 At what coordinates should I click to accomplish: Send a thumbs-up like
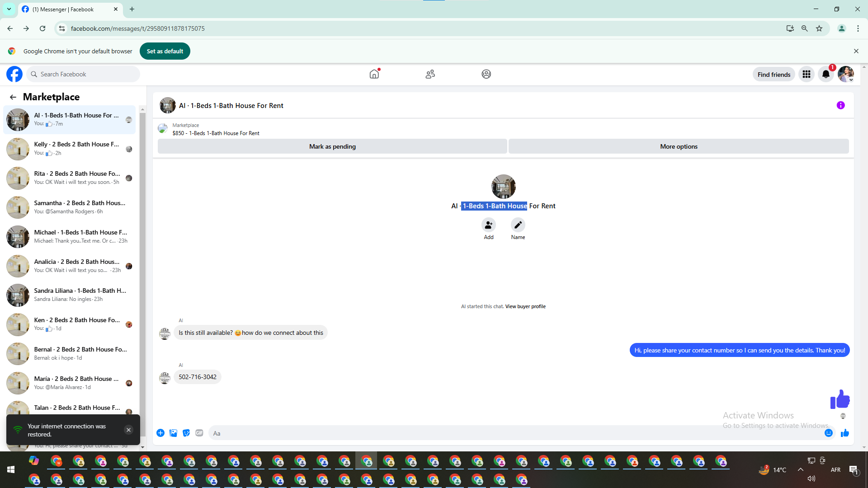click(x=845, y=433)
